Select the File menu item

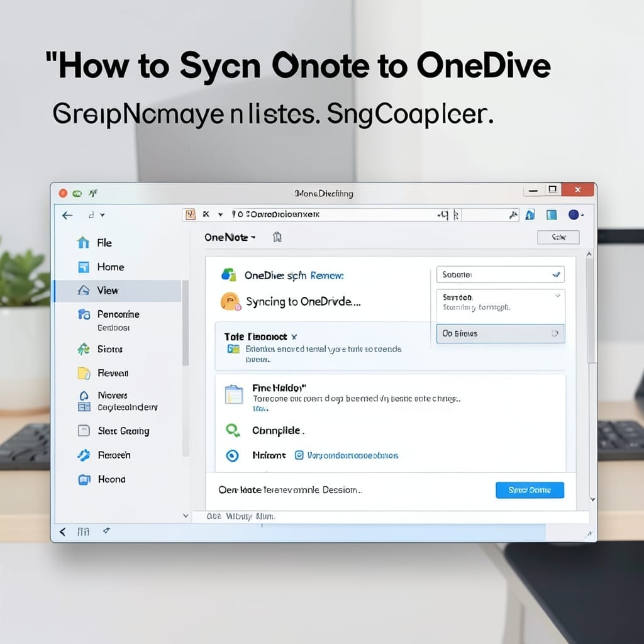point(104,243)
